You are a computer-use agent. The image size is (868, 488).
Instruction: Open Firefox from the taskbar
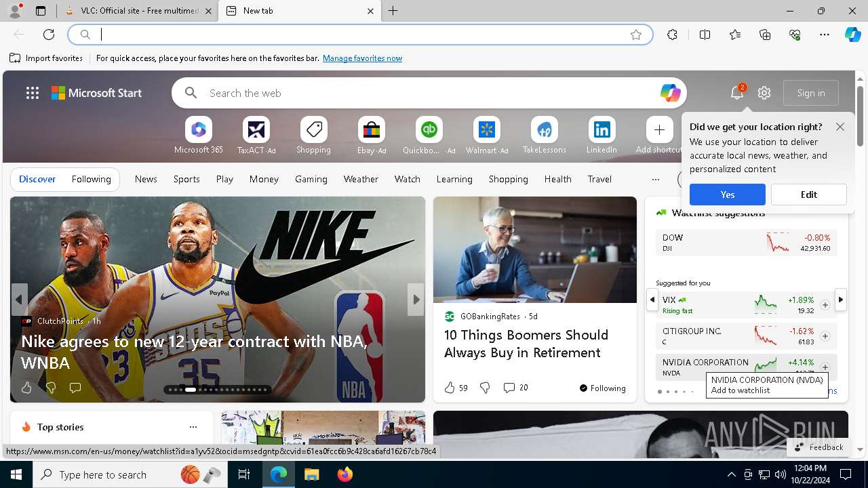click(x=345, y=474)
